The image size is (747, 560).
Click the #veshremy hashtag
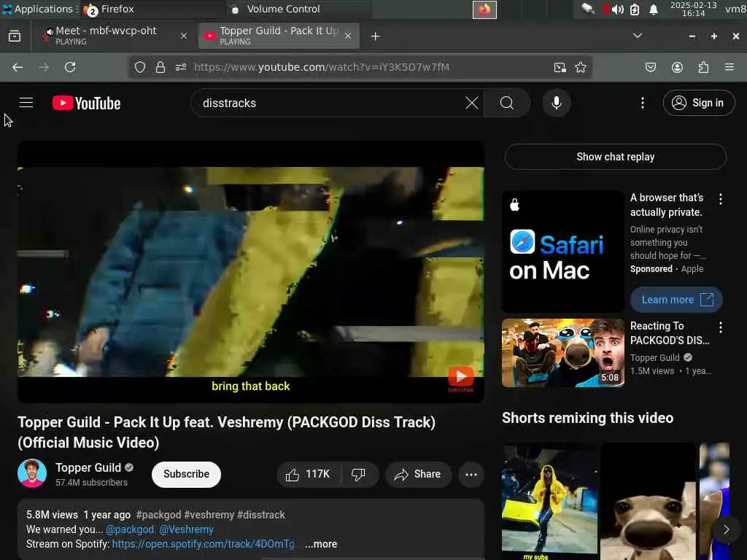[209, 515]
